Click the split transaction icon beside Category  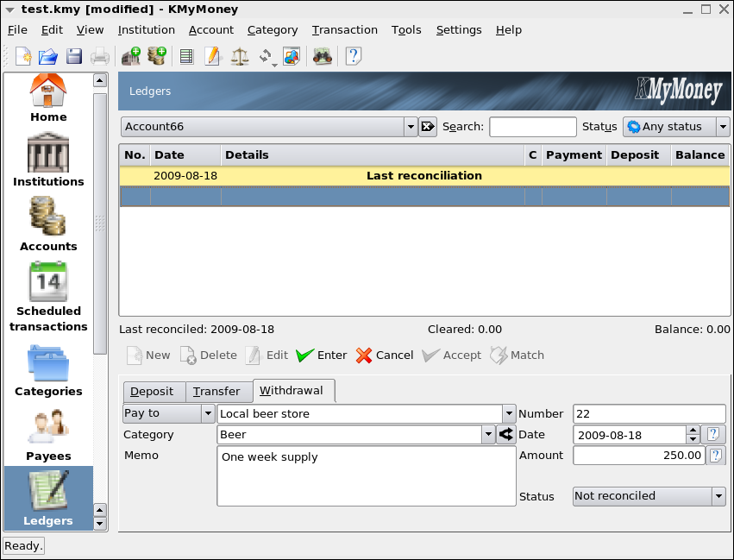pyautogui.click(x=506, y=435)
